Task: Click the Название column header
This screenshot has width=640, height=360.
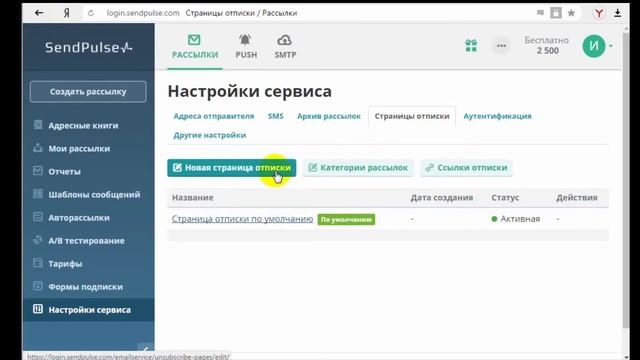Action: (193, 198)
